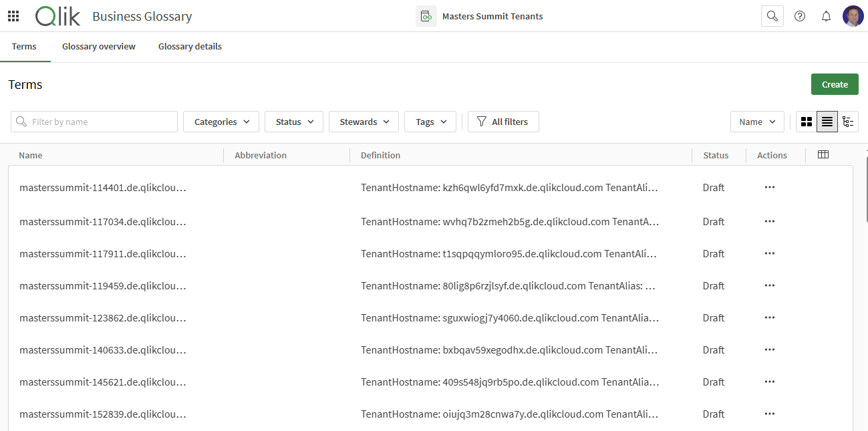Open the All filters button
Screen dimensions: 868x431
(x=503, y=122)
